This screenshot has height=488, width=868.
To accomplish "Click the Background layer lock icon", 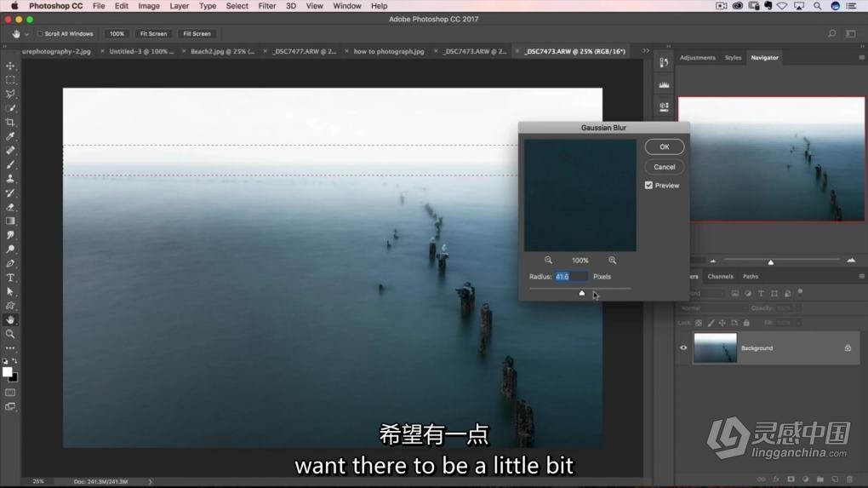I will coord(848,347).
